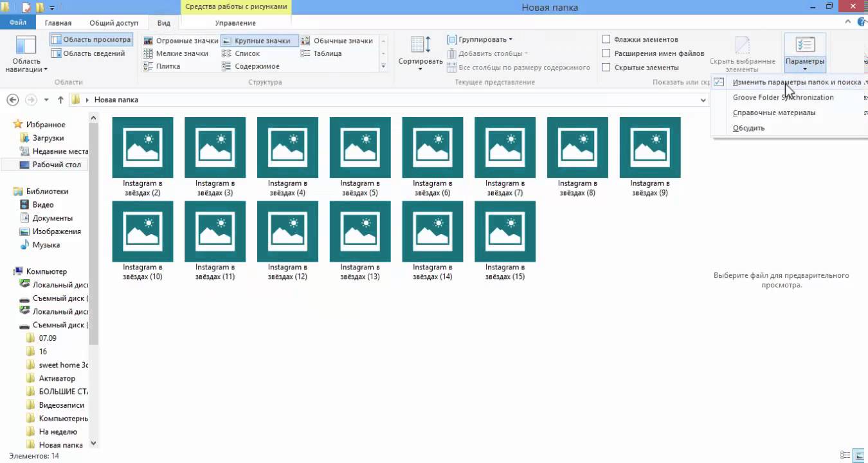This screenshot has height=463, width=868.
Task: Go back with the back arrow
Action: 12,100
